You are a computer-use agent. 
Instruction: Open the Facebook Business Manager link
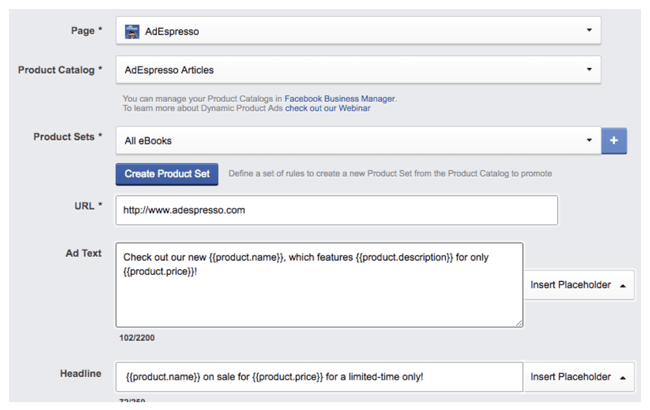pos(340,99)
